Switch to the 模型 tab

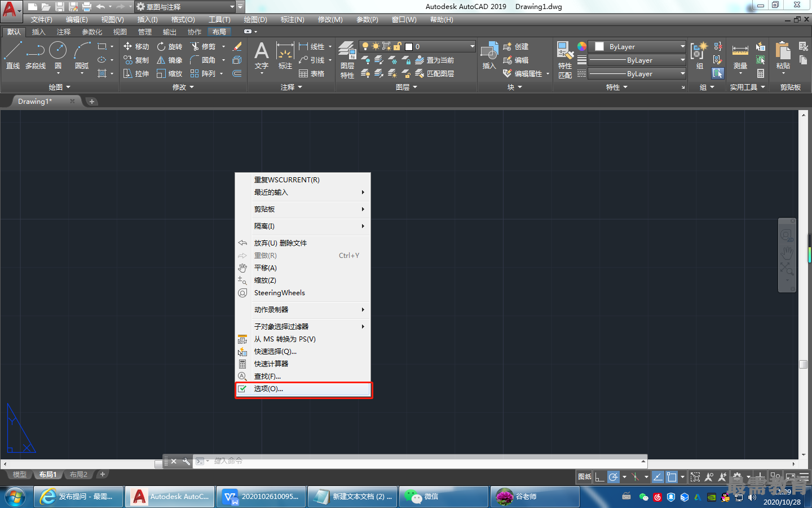tap(20, 475)
